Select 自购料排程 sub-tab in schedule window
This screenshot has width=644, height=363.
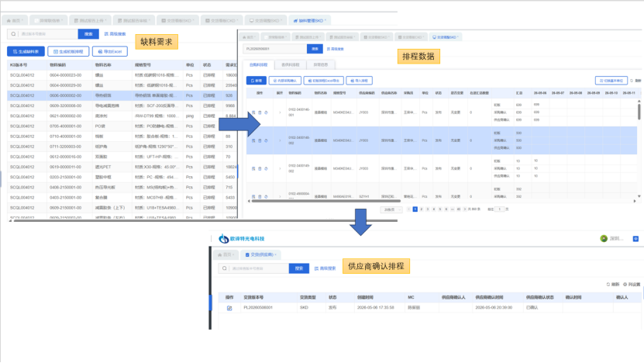point(258,65)
